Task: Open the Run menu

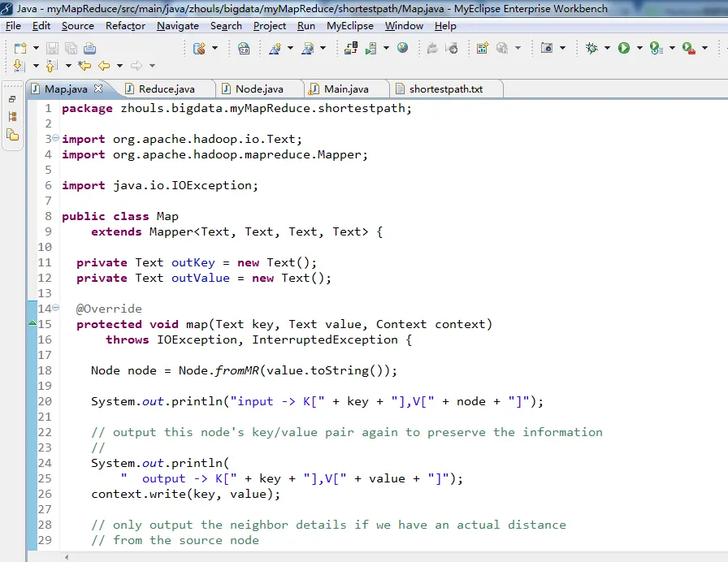Action: pyautogui.click(x=306, y=26)
